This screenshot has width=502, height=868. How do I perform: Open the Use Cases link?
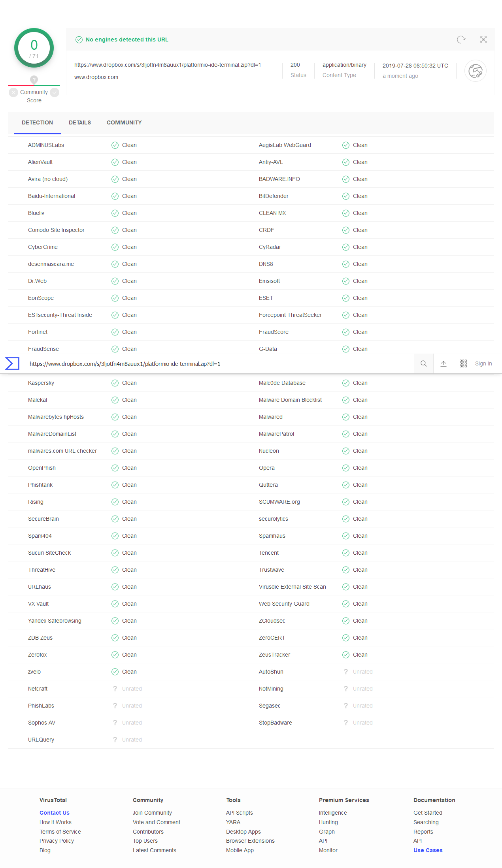pyautogui.click(x=428, y=850)
